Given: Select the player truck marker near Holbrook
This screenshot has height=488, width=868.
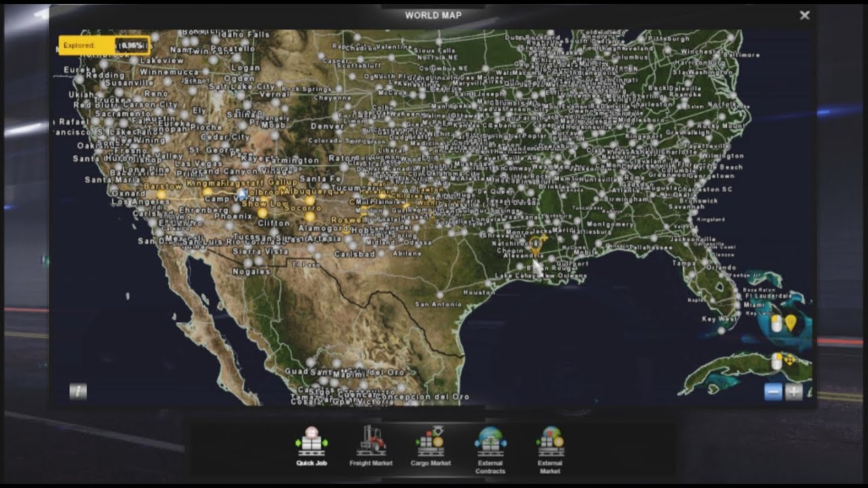Looking at the screenshot, I should click(x=242, y=194).
